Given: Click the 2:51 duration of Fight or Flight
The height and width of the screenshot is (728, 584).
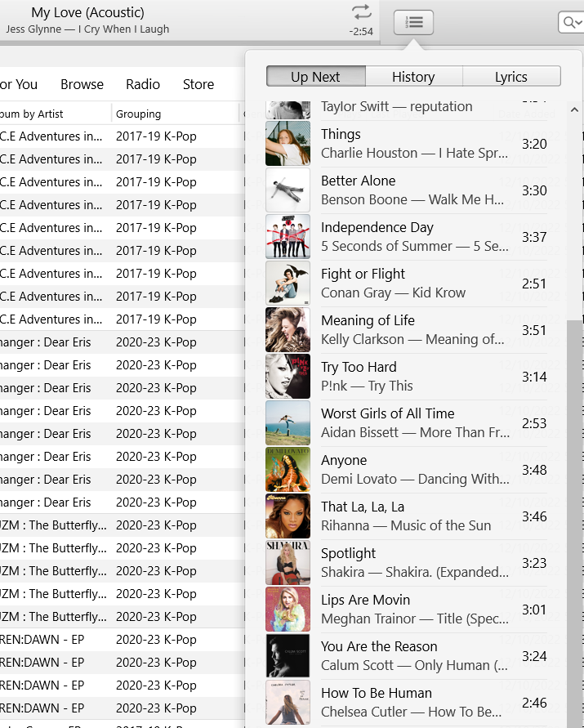Looking at the screenshot, I should tap(534, 284).
